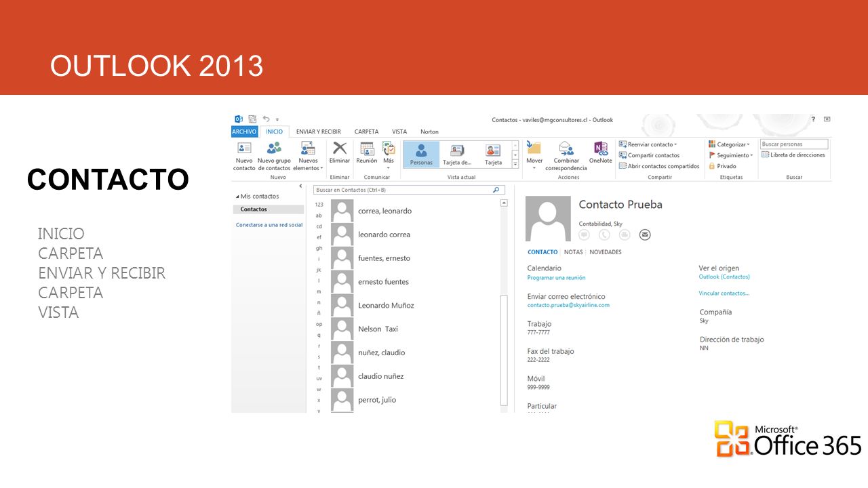Open the Categorizar dropdown
Image resolution: width=868 pixels, height=488 pixels.
coord(729,144)
